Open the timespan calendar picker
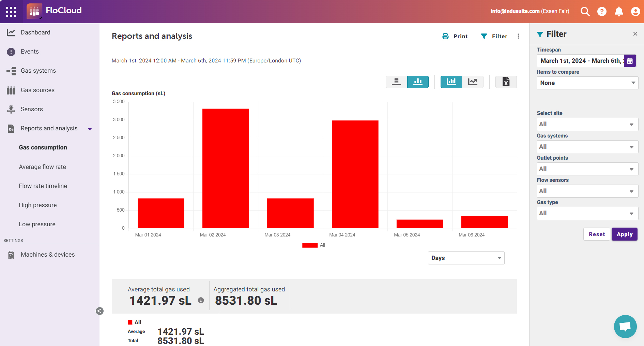This screenshot has height=346, width=644. pos(630,60)
